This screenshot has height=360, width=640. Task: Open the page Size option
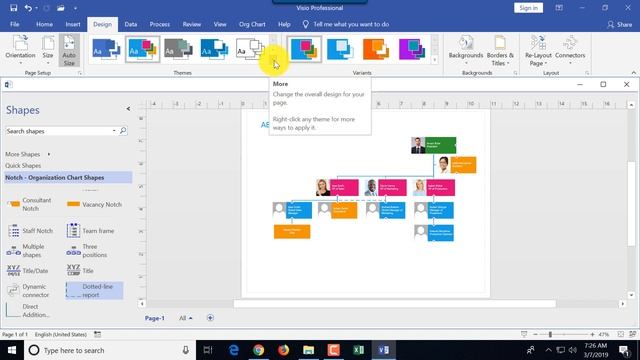pos(48,50)
